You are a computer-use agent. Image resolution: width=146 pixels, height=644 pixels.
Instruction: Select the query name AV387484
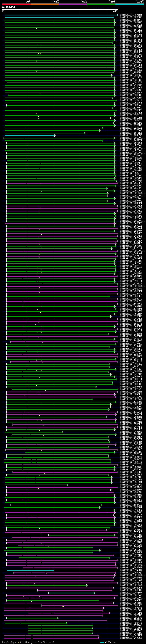8,8
